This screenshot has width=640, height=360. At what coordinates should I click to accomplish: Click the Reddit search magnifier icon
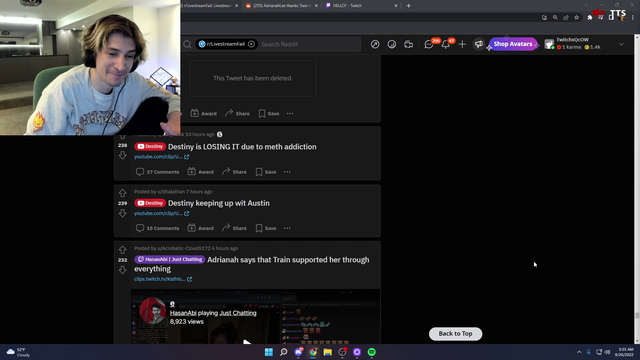coord(187,44)
